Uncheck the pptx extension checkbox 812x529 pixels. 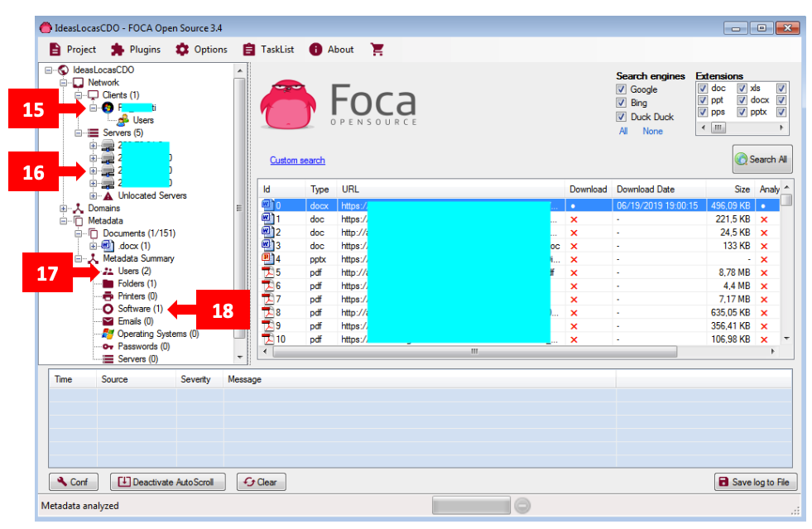742,112
